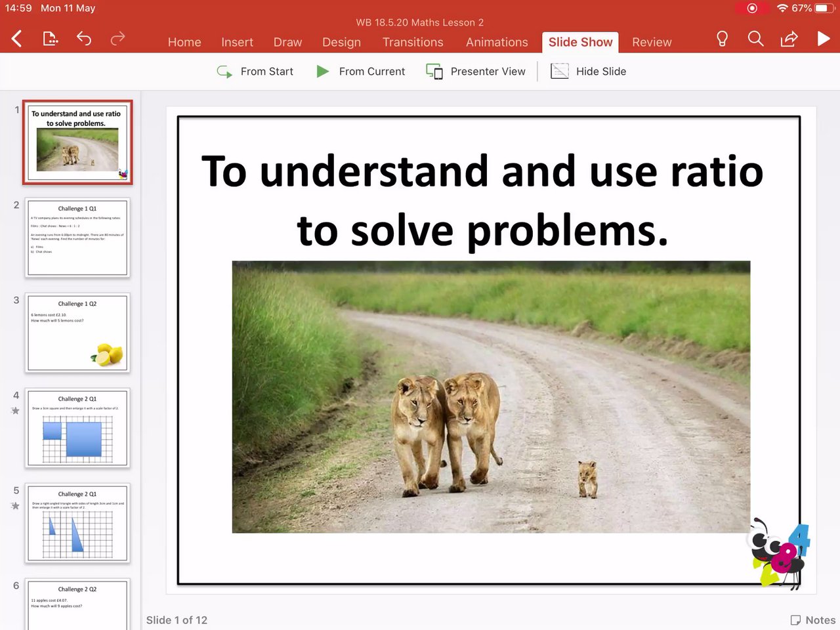Viewport: 840px width, 630px height.
Task: Select slide 4 thumbnail with blue squares
Action: pos(77,428)
